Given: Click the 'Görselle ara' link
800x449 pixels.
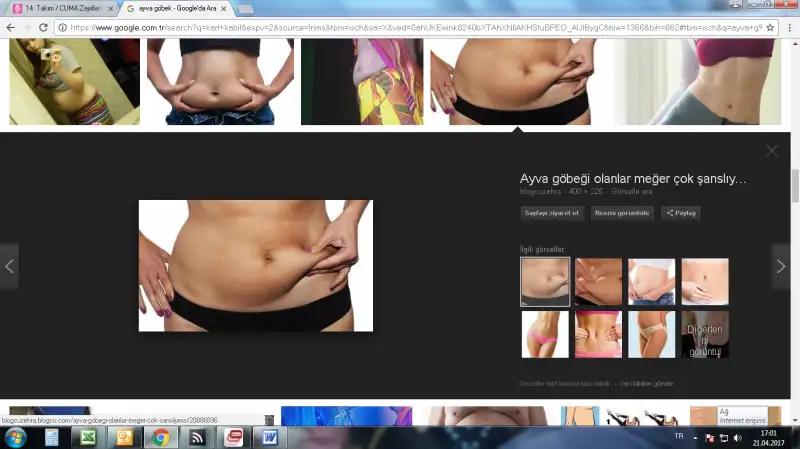Looking at the screenshot, I should [x=633, y=191].
